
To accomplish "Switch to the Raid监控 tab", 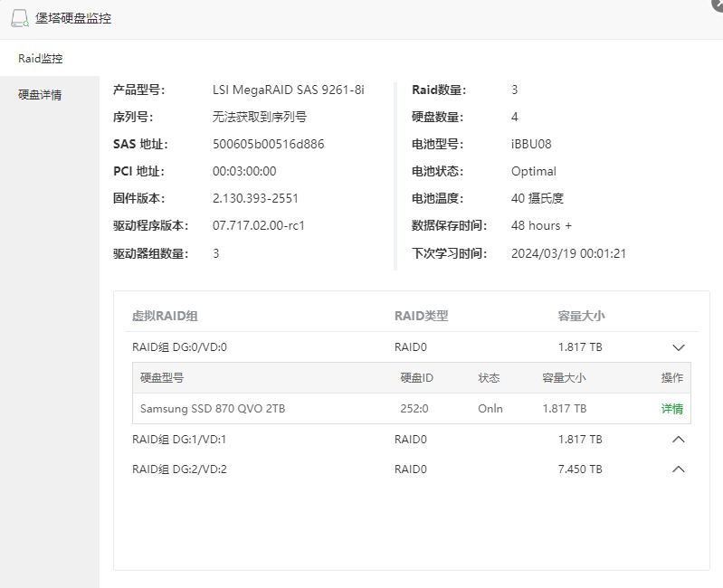I will [41, 59].
